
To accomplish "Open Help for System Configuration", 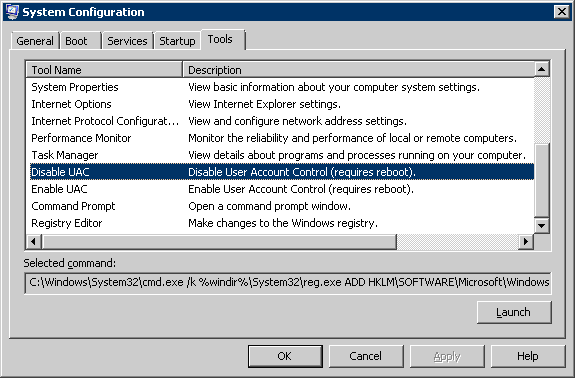I will (x=528, y=356).
